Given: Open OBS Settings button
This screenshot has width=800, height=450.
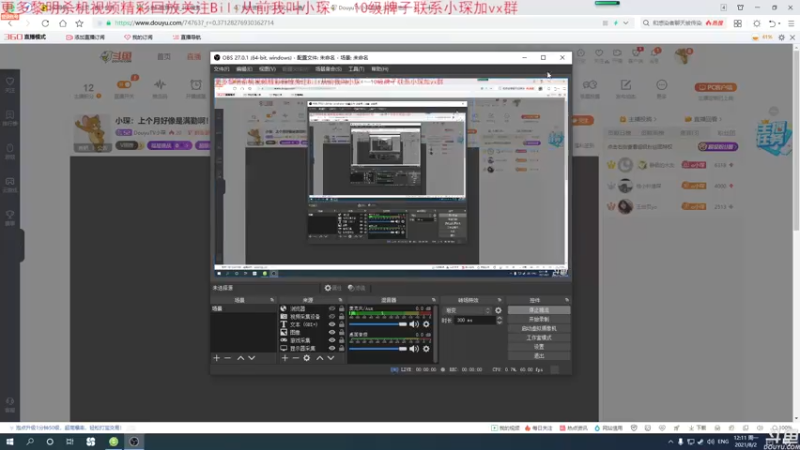Looking at the screenshot, I should 539,346.
